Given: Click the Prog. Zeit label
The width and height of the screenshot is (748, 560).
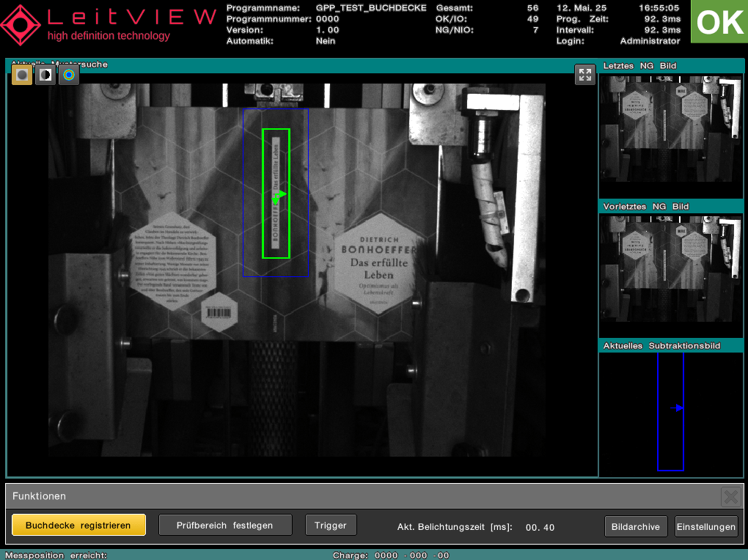Looking at the screenshot, I should pyautogui.click(x=582, y=19).
